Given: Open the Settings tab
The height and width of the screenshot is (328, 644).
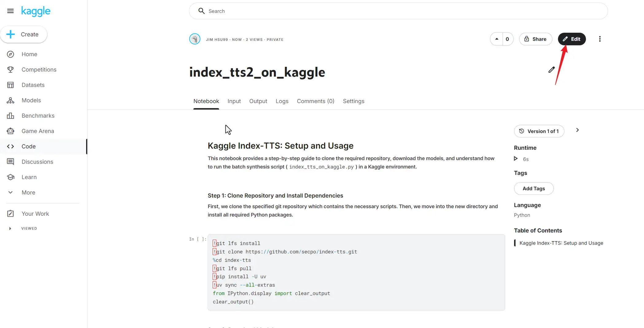Looking at the screenshot, I should click(353, 101).
